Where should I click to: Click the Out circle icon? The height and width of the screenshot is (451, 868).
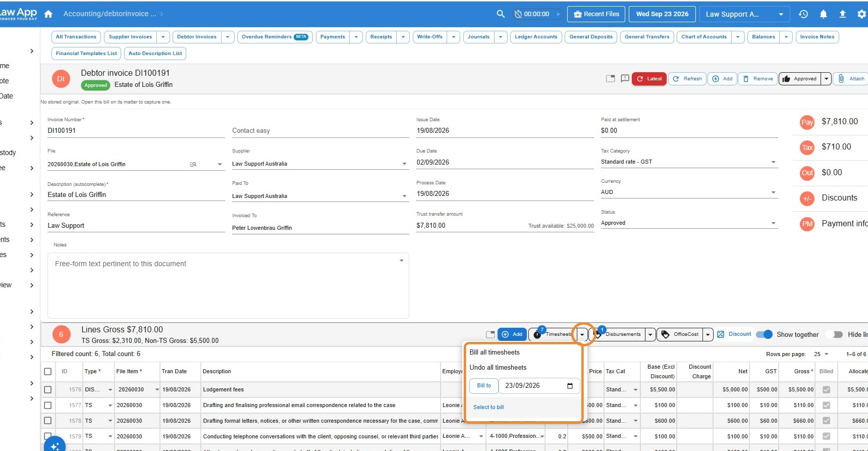point(807,173)
